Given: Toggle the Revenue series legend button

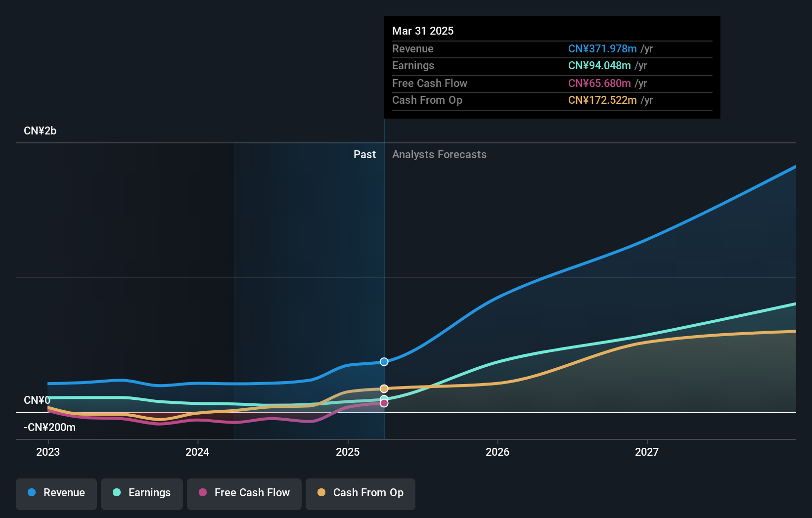Looking at the screenshot, I should coord(56,493).
